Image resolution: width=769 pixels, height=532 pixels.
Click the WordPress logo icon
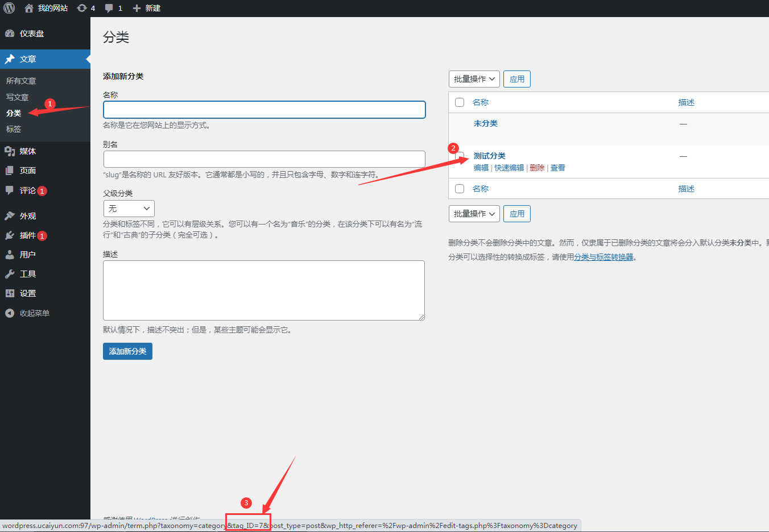tap(9, 8)
